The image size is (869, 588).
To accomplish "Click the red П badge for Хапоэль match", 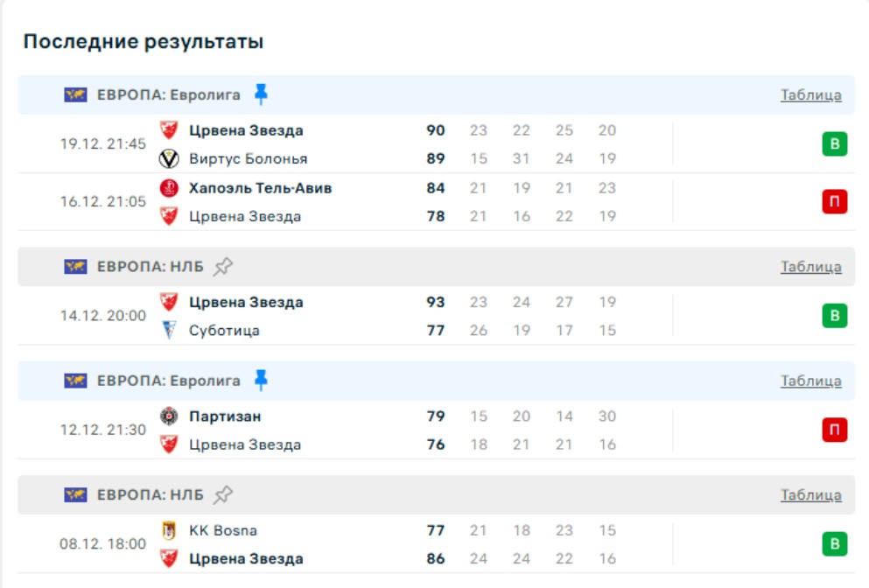I will [x=834, y=202].
